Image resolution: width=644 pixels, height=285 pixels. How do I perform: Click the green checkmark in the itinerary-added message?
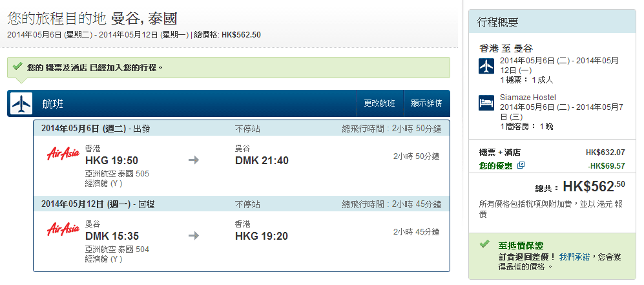tap(17, 66)
